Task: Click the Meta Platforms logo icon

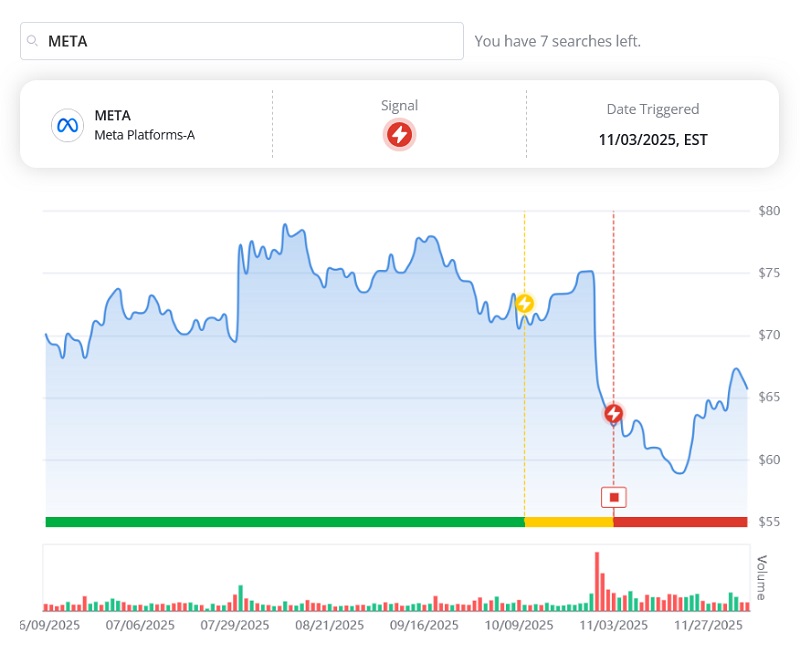Action: (x=66, y=124)
